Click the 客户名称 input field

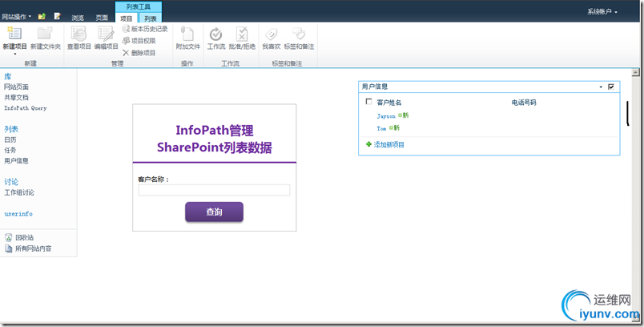click(214, 190)
